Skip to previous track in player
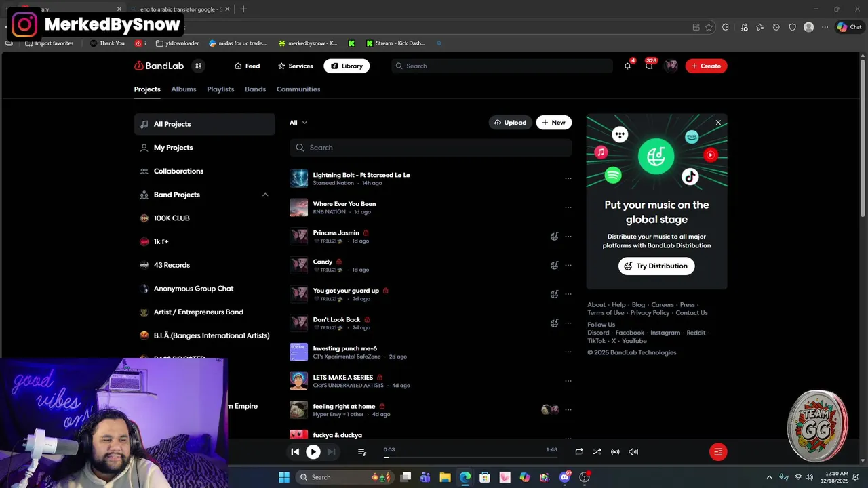The width and height of the screenshot is (868, 488). click(295, 451)
